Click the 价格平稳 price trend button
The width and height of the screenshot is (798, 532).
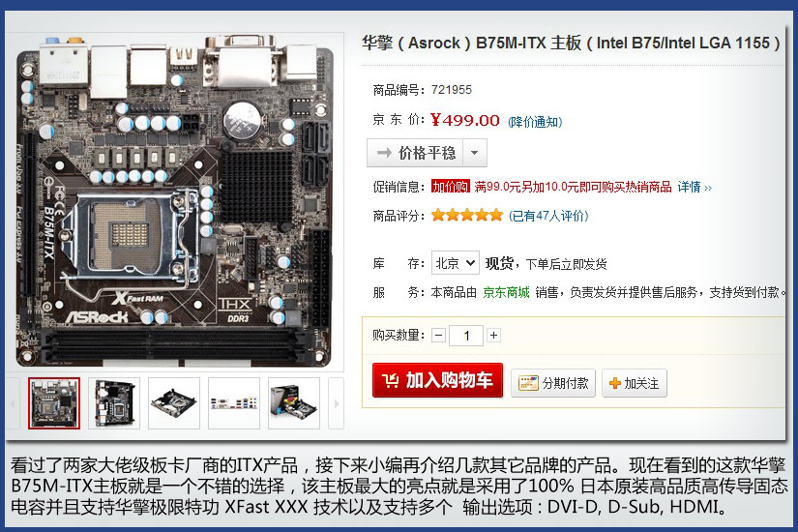point(415,153)
